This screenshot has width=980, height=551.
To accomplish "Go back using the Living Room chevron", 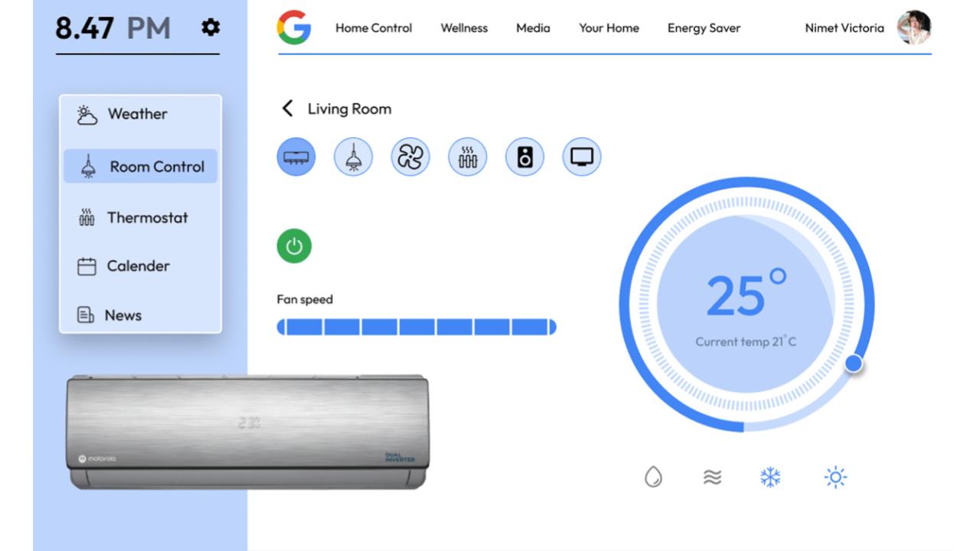I will point(288,109).
